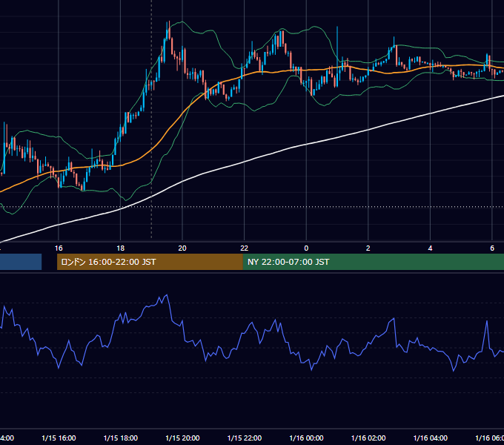The height and width of the screenshot is (445, 504).
Task: Click the hour label 16 on the price chart axis
Action: point(59,248)
